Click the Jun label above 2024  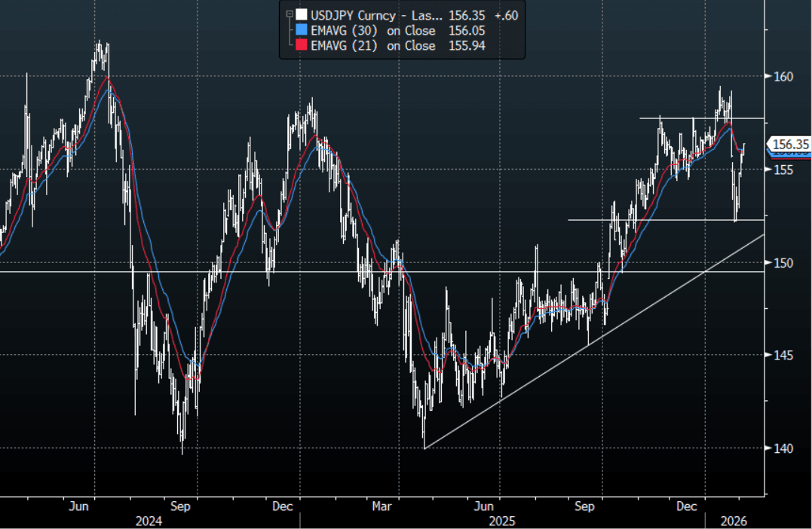point(79,506)
